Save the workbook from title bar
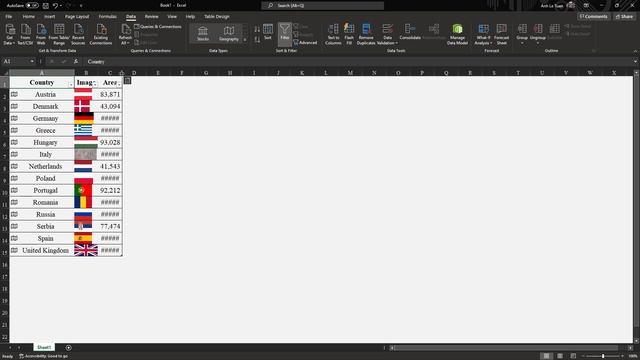 [x=45, y=6]
